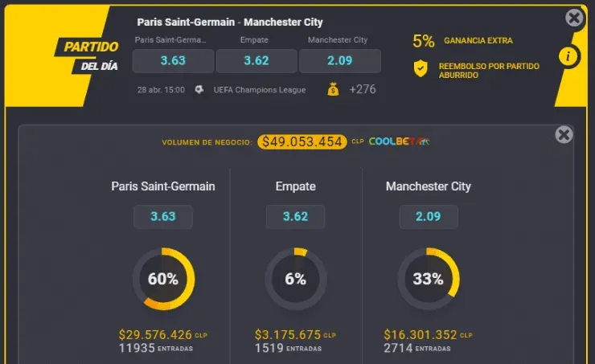
Task: Click the 33% Manchester City donut chart
Action: [429, 279]
